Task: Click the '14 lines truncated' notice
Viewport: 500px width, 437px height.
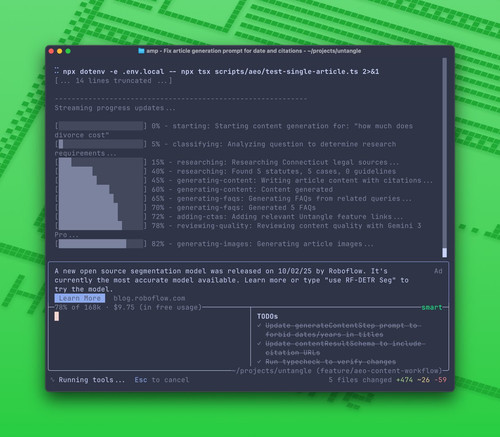Action: point(113,81)
